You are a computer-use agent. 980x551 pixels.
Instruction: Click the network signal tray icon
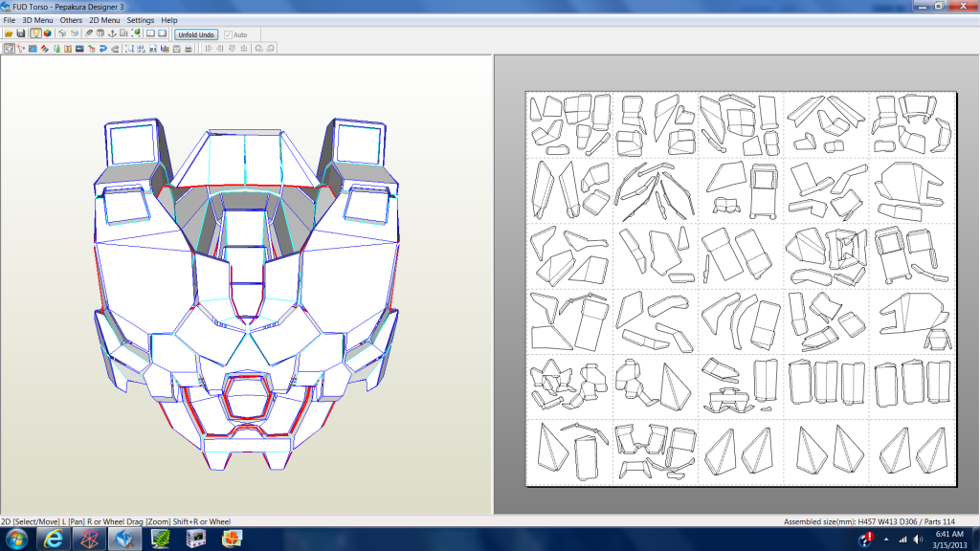point(902,540)
